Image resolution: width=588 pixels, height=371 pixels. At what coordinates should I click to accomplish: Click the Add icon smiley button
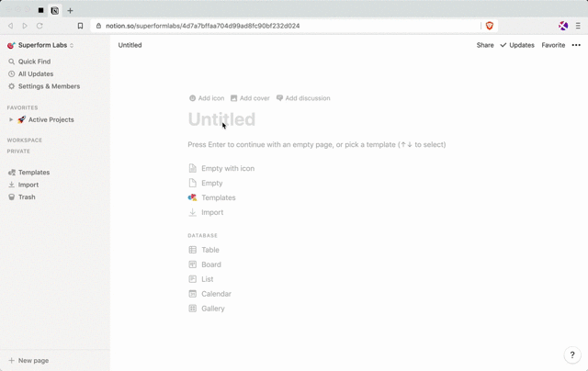(x=192, y=98)
